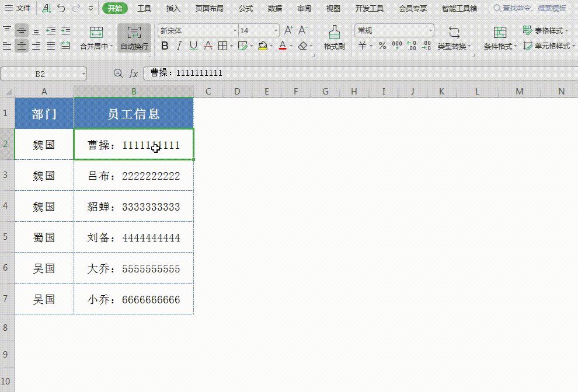Open the 文件 menu
578x392 pixels.
pos(18,8)
